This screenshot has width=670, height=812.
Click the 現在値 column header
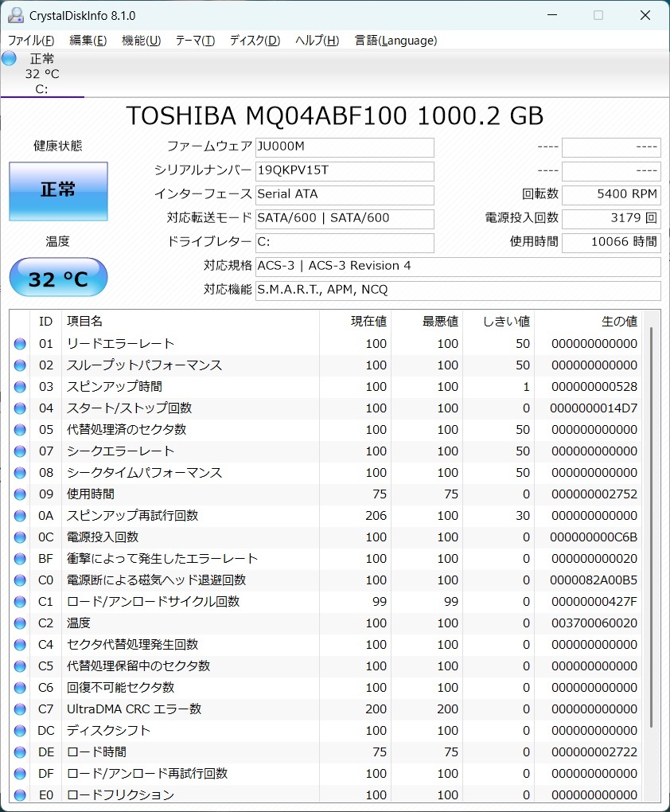click(x=355, y=321)
